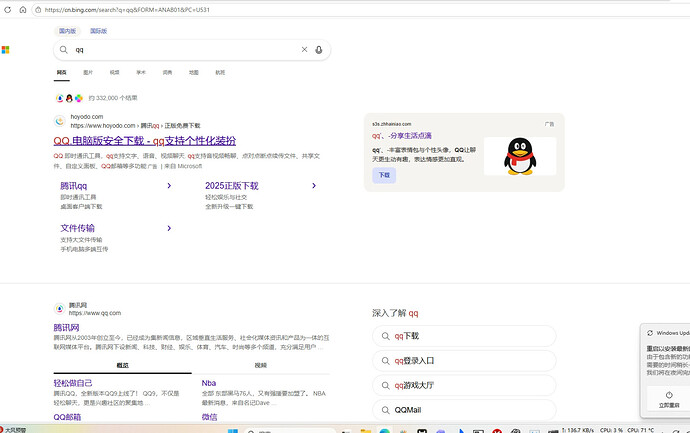Click the address bar URL field

click(x=361, y=10)
